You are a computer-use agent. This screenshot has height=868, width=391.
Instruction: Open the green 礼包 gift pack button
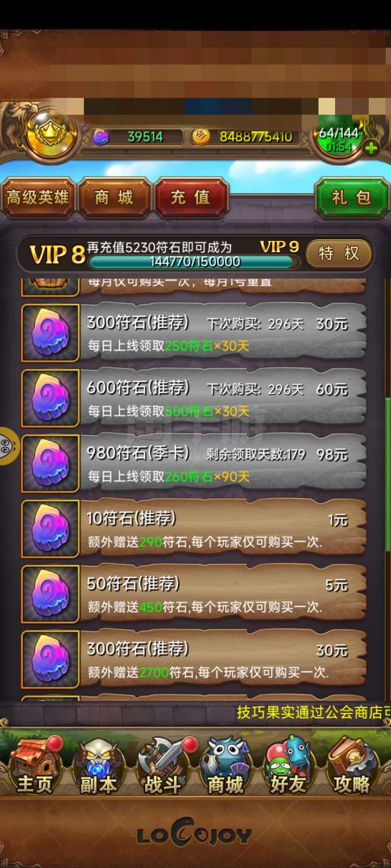tap(352, 197)
